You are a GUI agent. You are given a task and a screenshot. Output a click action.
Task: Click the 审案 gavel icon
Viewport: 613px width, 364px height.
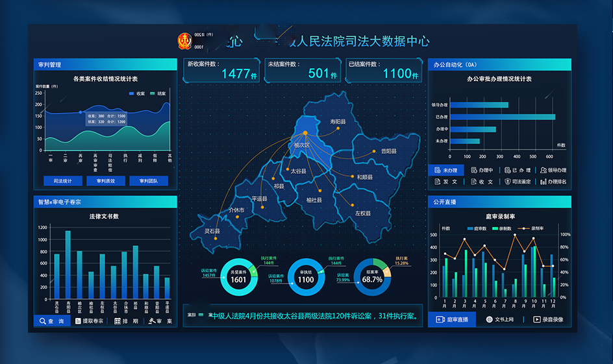point(153,321)
